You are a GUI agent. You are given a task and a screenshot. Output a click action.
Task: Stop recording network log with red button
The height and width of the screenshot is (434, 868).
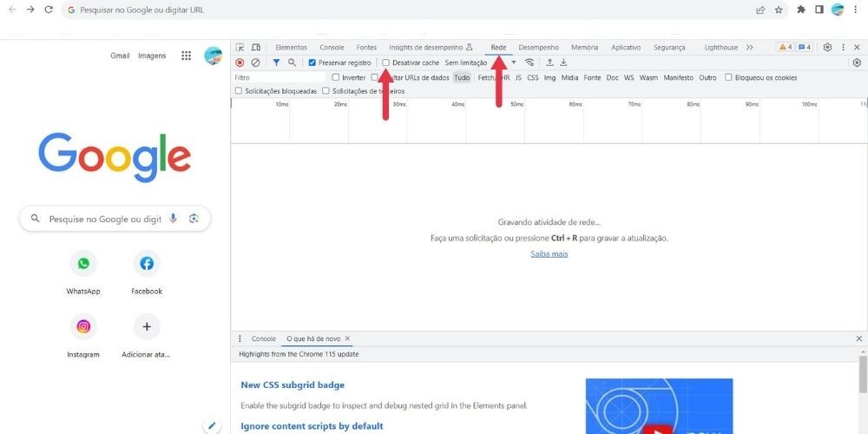tap(240, 62)
